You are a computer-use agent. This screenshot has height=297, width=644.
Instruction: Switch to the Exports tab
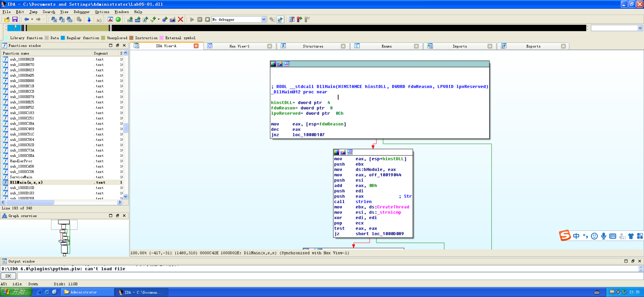pos(533,46)
